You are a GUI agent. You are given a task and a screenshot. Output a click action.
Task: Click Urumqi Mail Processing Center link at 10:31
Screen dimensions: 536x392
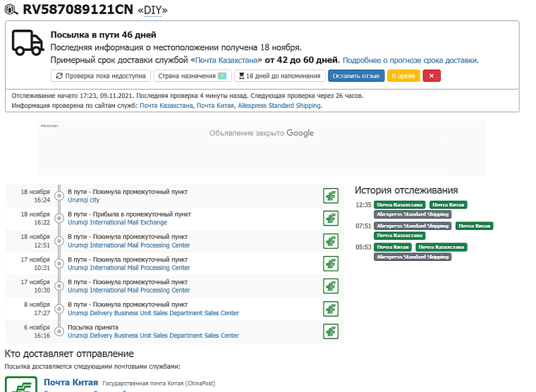(x=129, y=268)
